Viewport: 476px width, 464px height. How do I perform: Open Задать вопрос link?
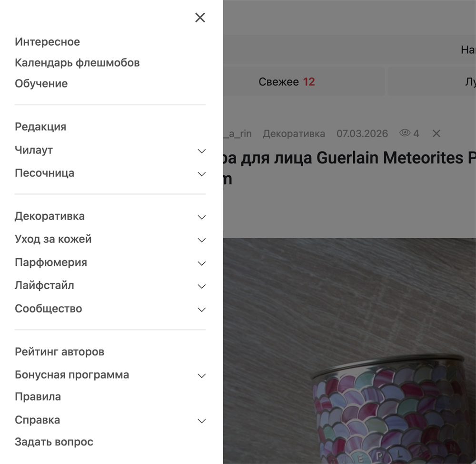(x=54, y=442)
